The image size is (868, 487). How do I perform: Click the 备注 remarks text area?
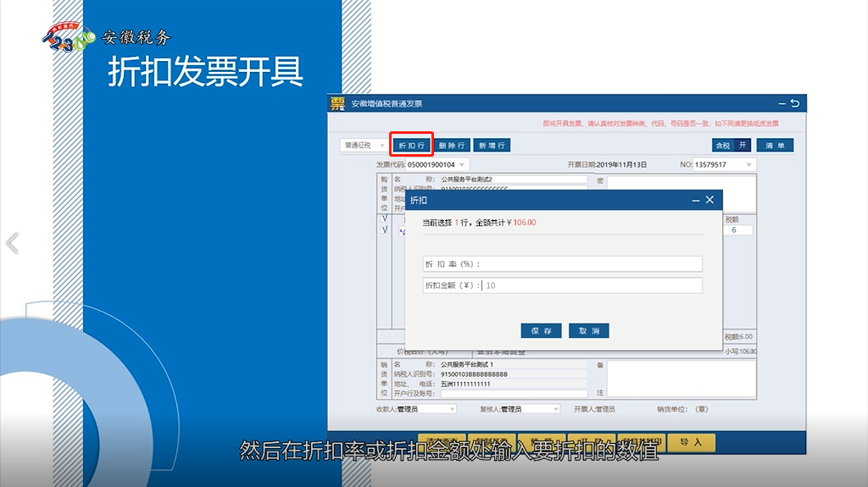point(682,379)
